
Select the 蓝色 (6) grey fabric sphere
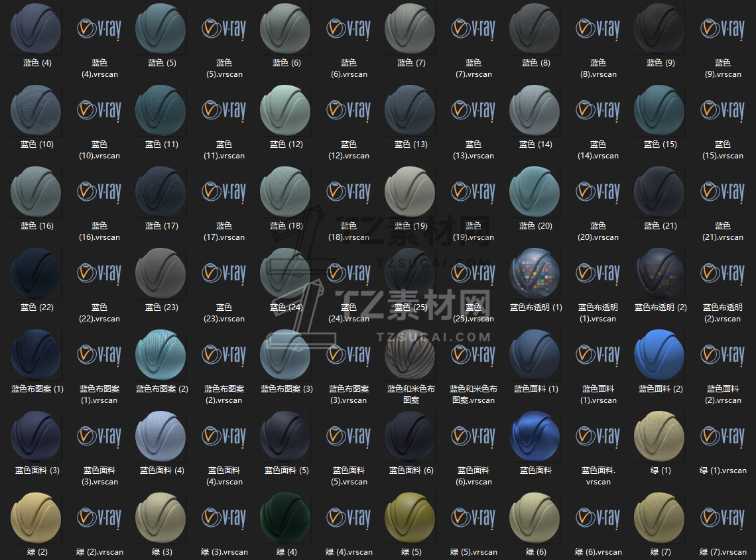coord(285,29)
